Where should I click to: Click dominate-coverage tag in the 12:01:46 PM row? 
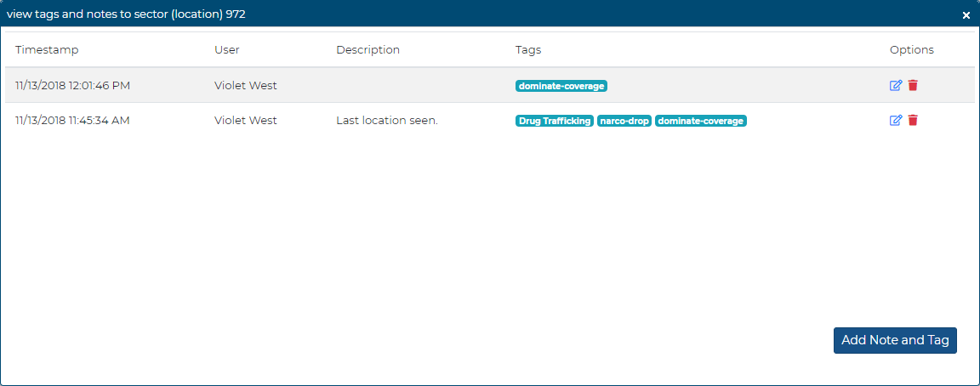(x=561, y=86)
